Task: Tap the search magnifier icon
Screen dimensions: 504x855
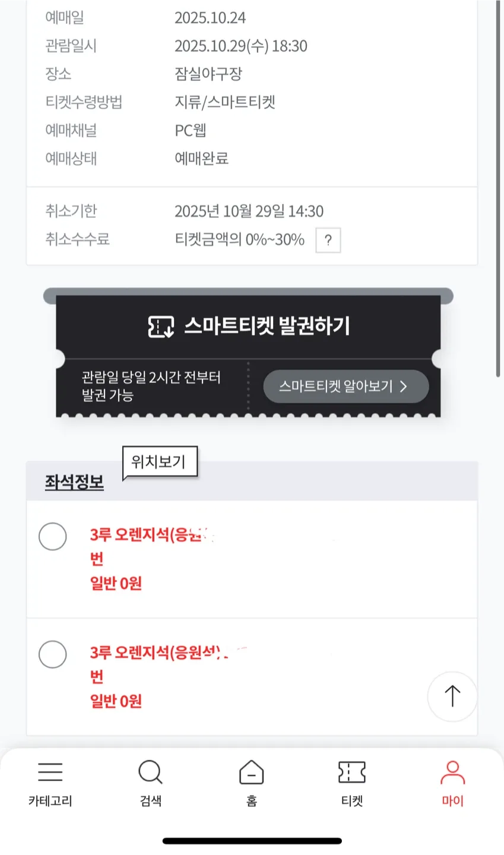Action: (x=150, y=772)
